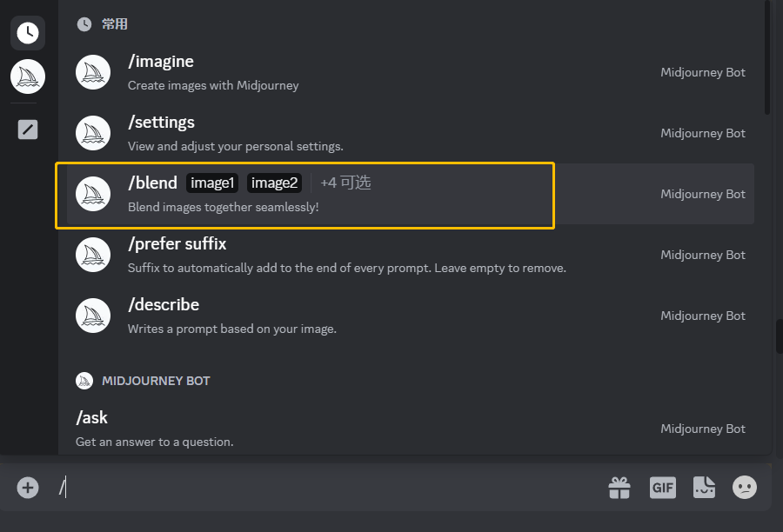Click the Midjourney avatar beside /imagine
This screenshot has width=783, height=532.
[93, 73]
